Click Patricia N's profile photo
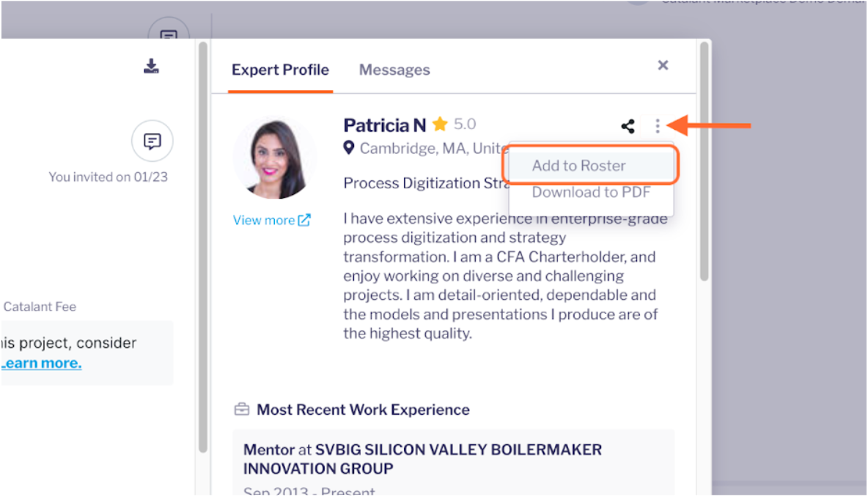The width and height of the screenshot is (868, 497). pos(275,158)
